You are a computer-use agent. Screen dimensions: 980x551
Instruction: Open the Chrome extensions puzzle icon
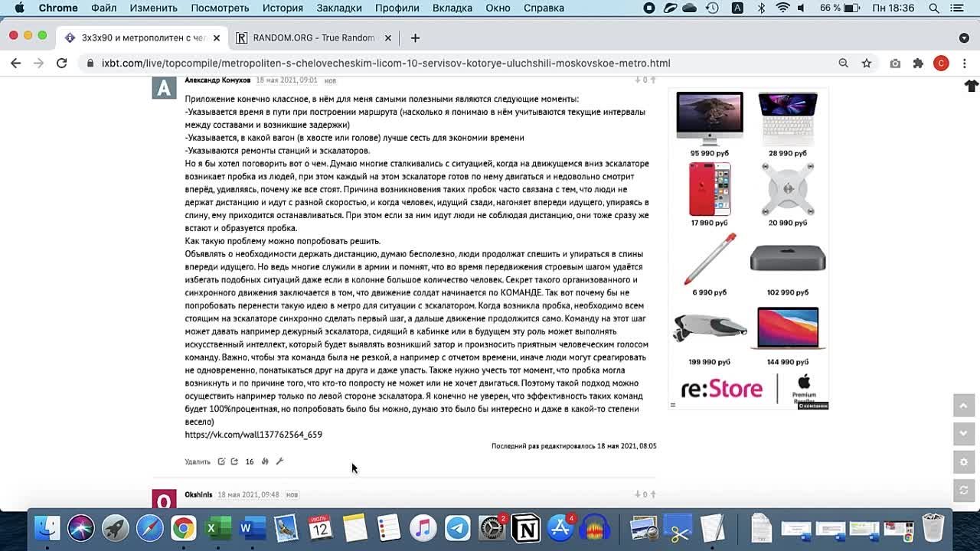click(x=918, y=64)
